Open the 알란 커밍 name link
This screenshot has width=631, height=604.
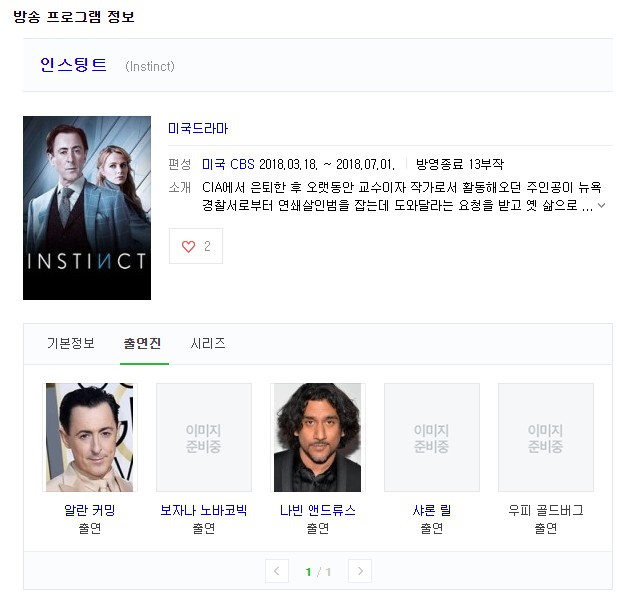pyautogui.click(x=90, y=510)
